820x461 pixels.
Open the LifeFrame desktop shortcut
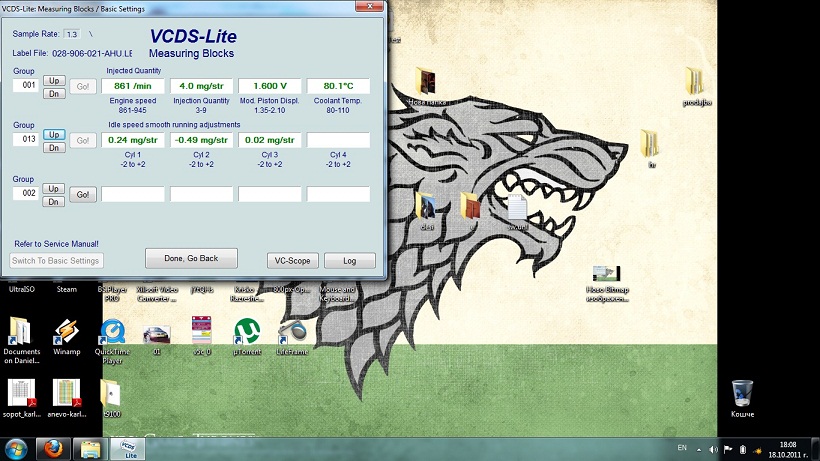click(292, 332)
